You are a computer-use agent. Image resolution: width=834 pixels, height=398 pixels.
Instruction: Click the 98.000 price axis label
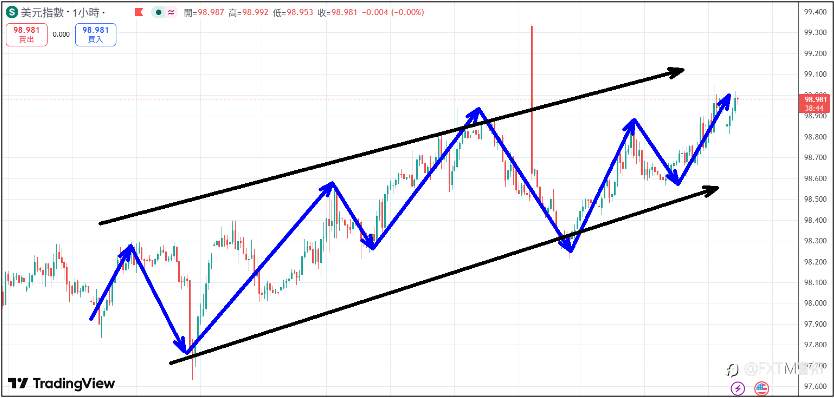[815, 303]
